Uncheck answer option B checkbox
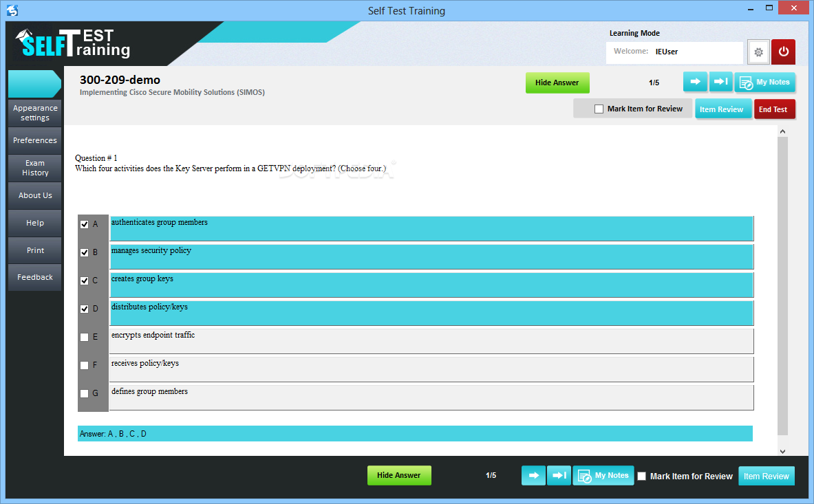Screen dimensions: 814x504 tap(84, 252)
